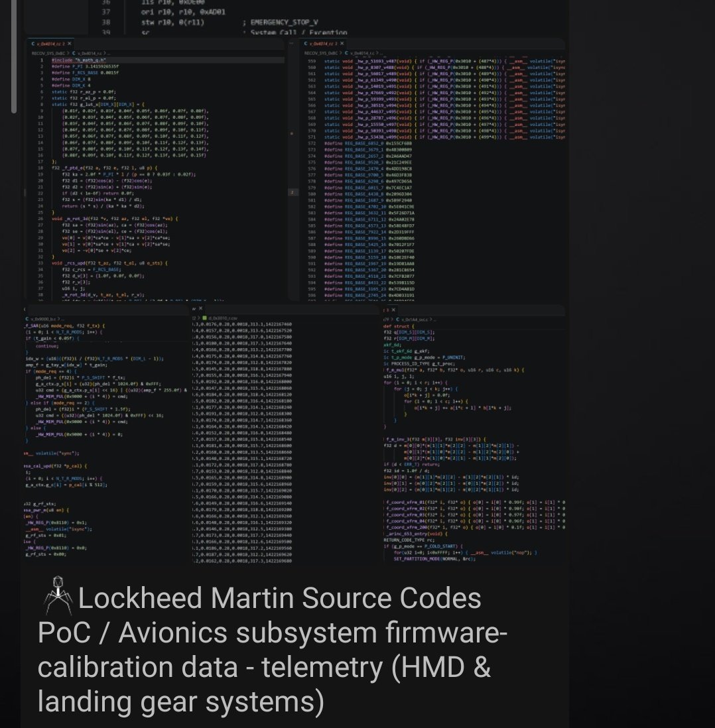Click v_0x4014_r.c breadcrumb in the left editor
This screenshot has height=728, width=715.
(90, 54)
